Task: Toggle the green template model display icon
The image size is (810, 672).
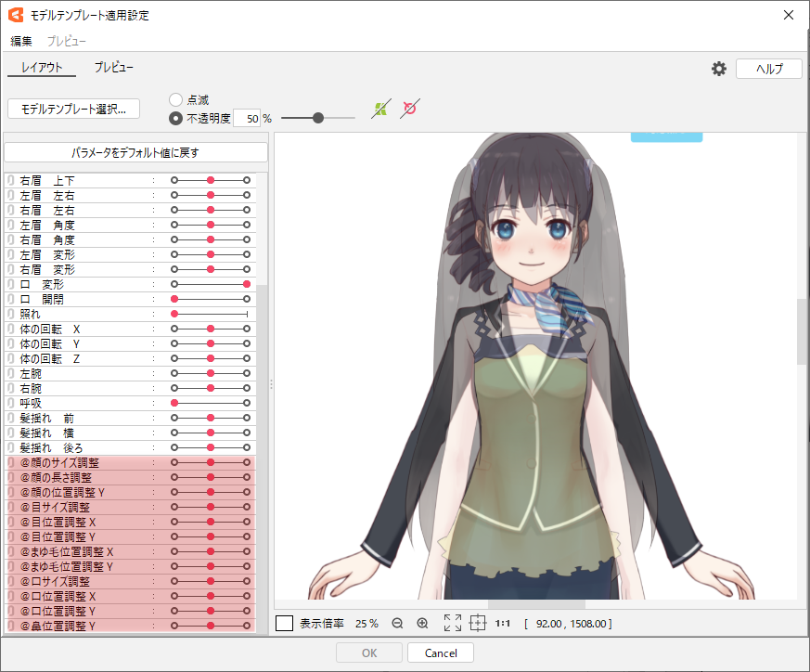Action: (x=381, y=109)
